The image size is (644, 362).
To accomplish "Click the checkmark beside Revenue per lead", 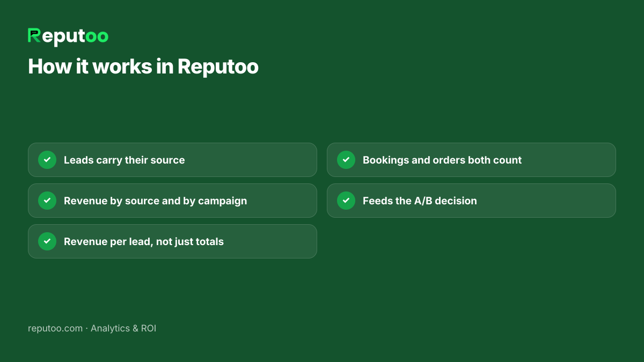I will click(47, 241).
